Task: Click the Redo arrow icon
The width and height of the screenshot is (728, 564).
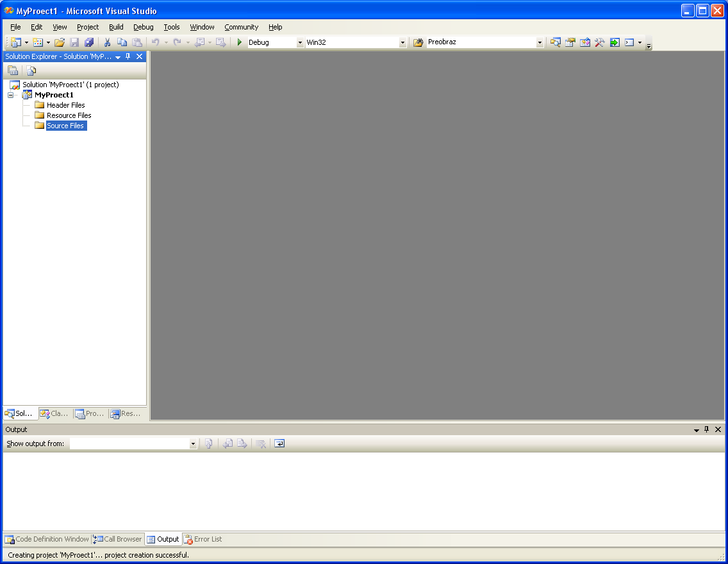Action: [x=178, y=42]
